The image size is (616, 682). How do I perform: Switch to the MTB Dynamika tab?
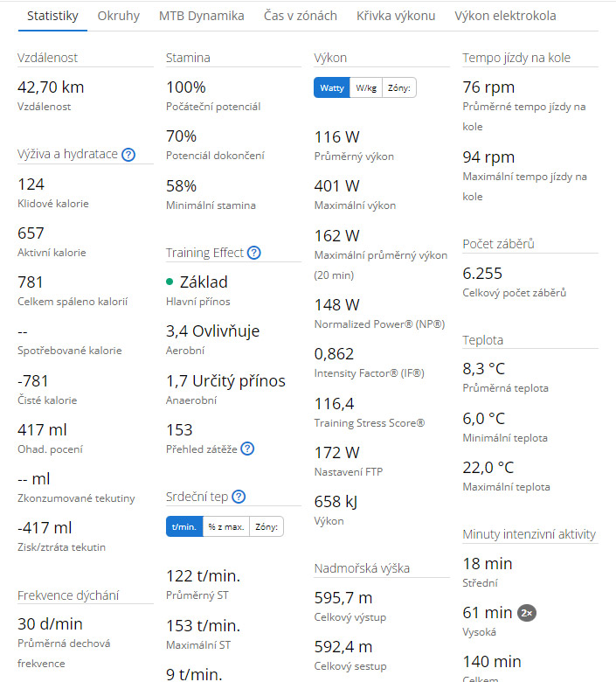pyautogui.click(x=202, y=16)
